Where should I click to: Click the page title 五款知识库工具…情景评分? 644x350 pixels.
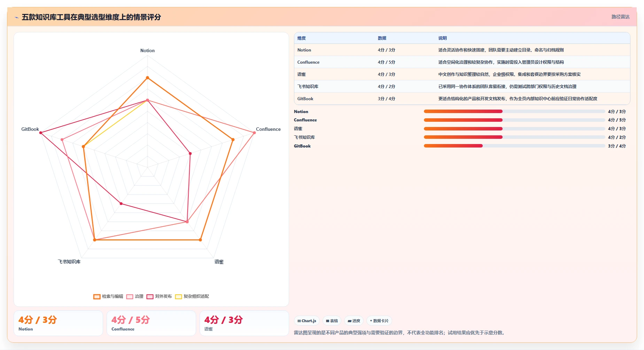(91, 17)
